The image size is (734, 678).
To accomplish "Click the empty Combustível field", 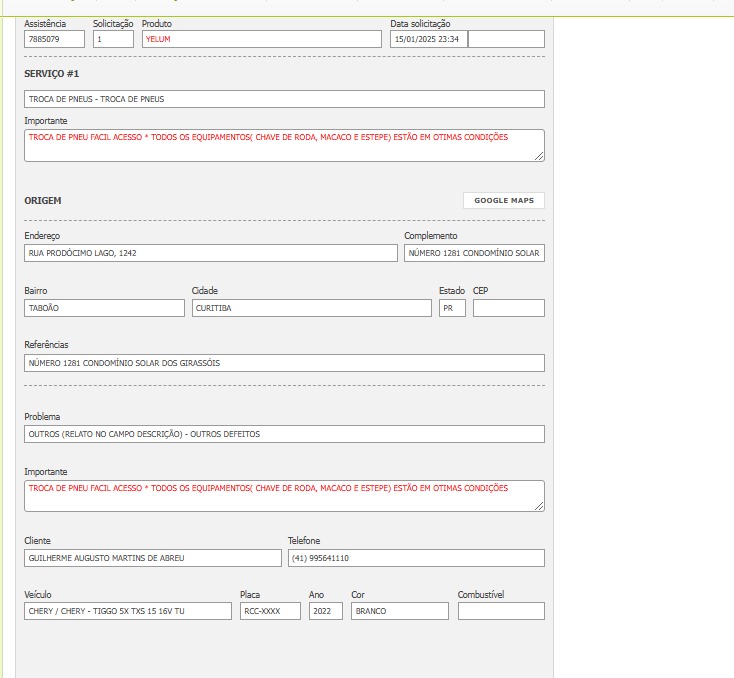I will tap(501, 611).
